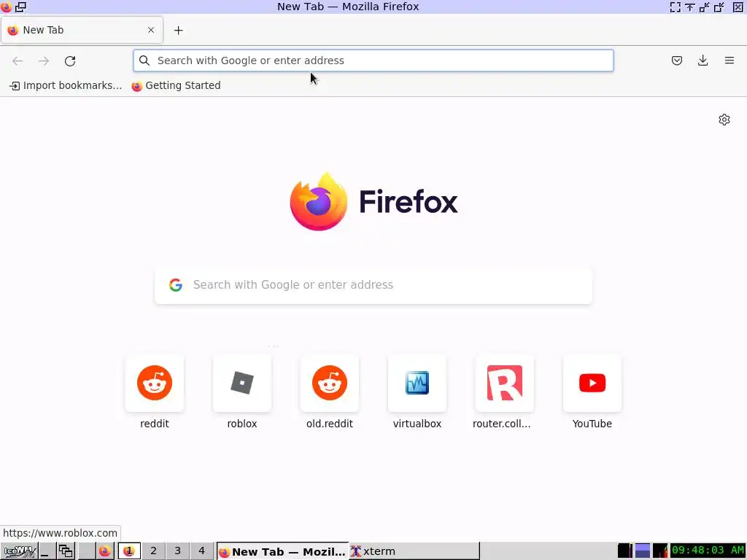
Task: Switch to the xterm taskbar entry
Action: [414, 551]
